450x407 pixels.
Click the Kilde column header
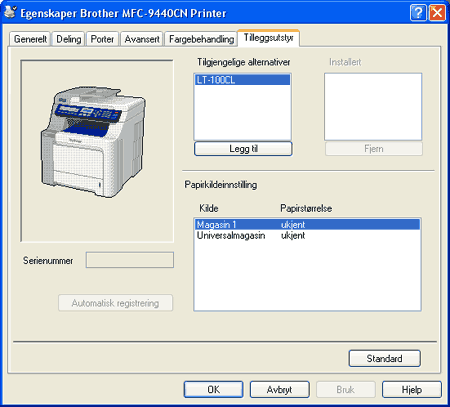pos(209,208)
